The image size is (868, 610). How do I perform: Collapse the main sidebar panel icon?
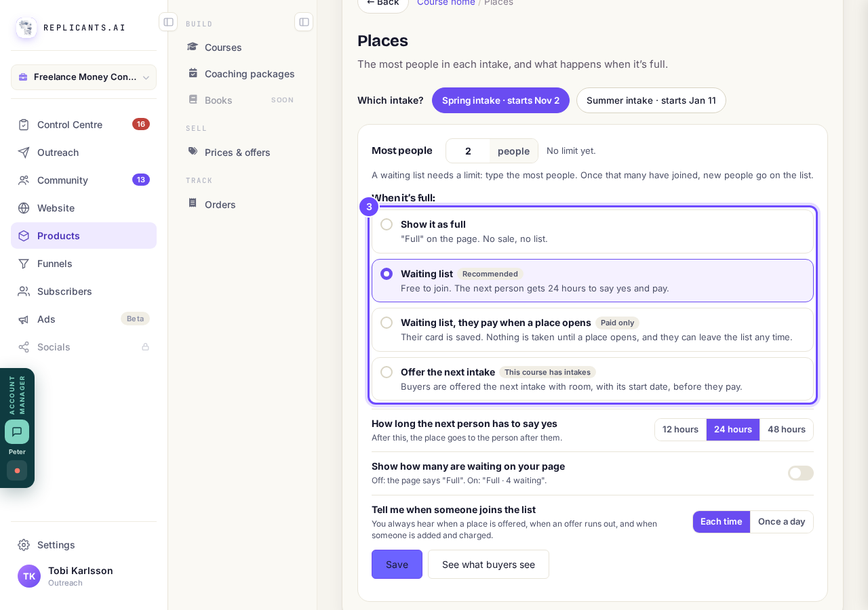168,22
